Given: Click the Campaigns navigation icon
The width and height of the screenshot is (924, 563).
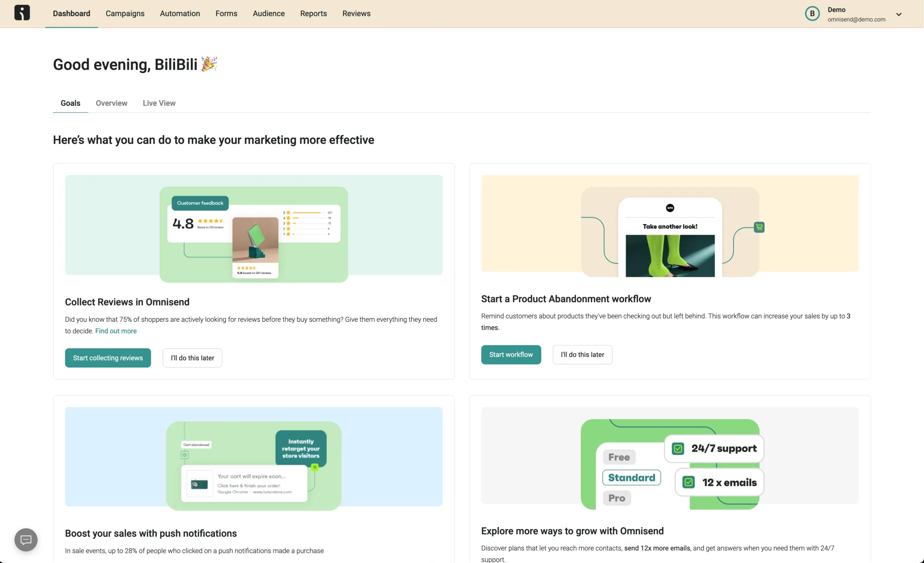Looking at the screenshot, I should [x=125, y=13].
